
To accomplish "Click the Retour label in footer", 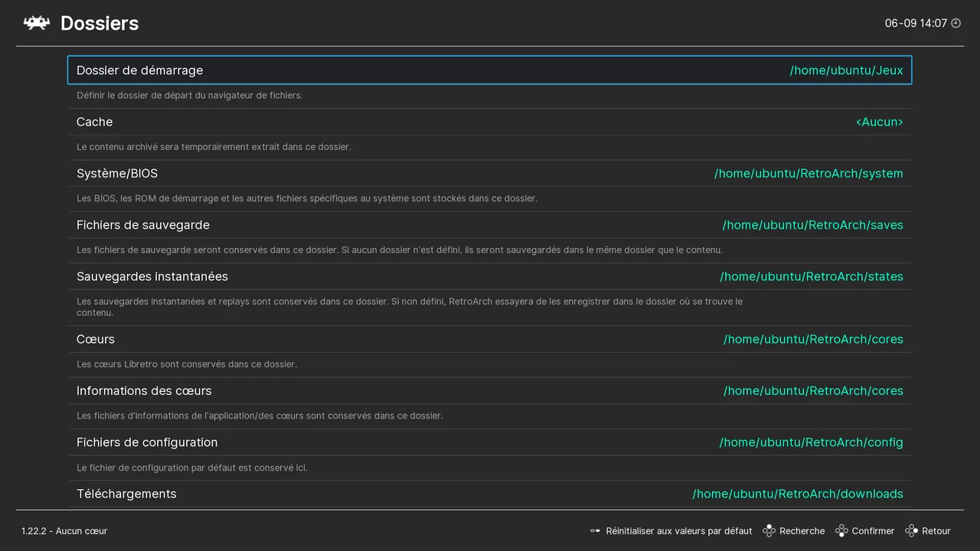I will click(x=936, y=530).
